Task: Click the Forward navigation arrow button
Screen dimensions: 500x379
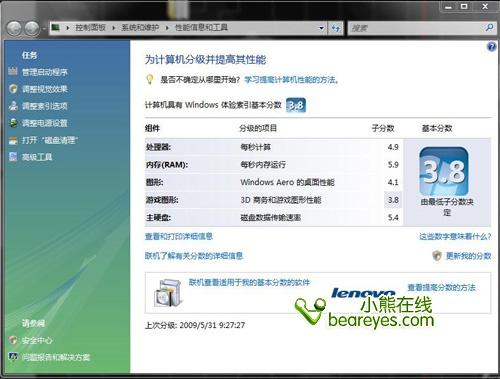Action: (33, 28)
